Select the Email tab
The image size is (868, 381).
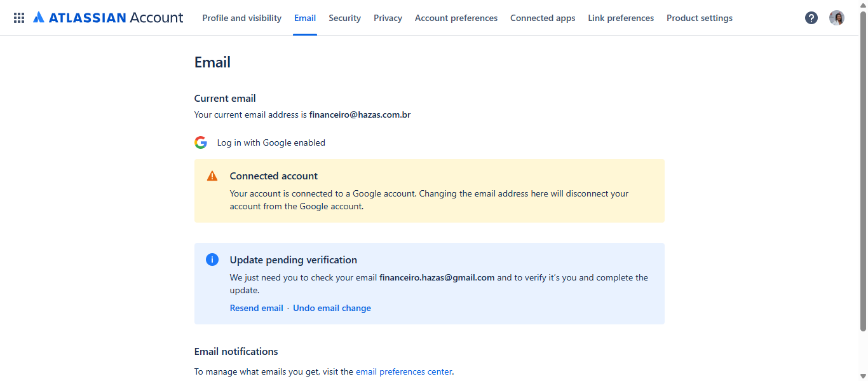tap(305, 18)
